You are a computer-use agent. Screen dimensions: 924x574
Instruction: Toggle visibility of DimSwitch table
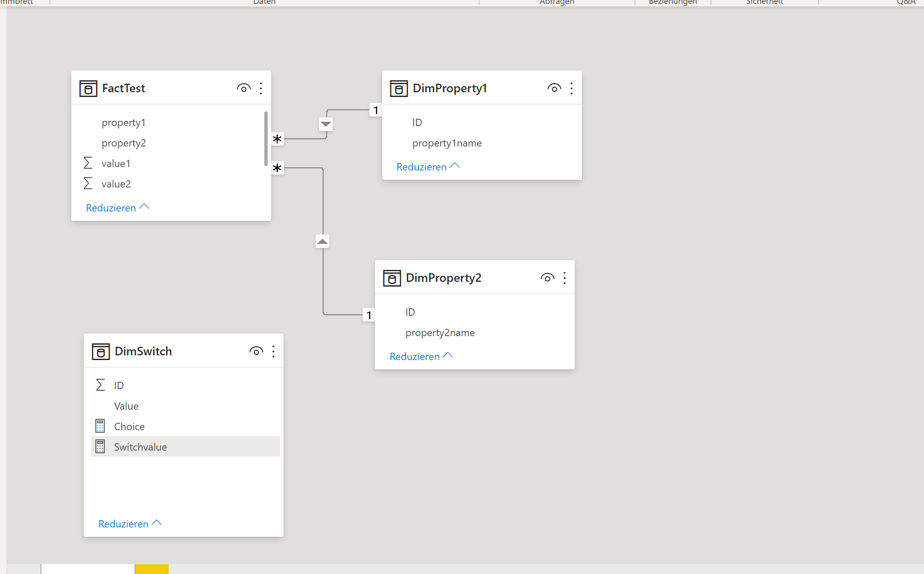[256, 351]
